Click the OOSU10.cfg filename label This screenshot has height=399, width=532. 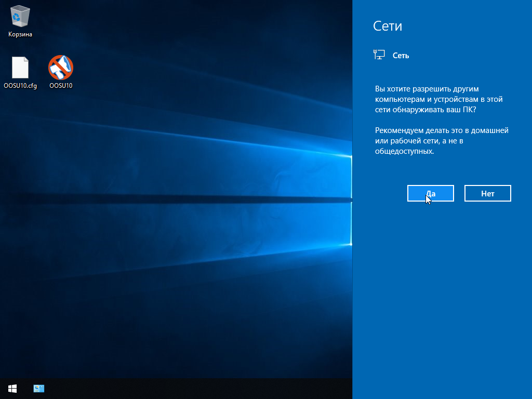(20, 86)
